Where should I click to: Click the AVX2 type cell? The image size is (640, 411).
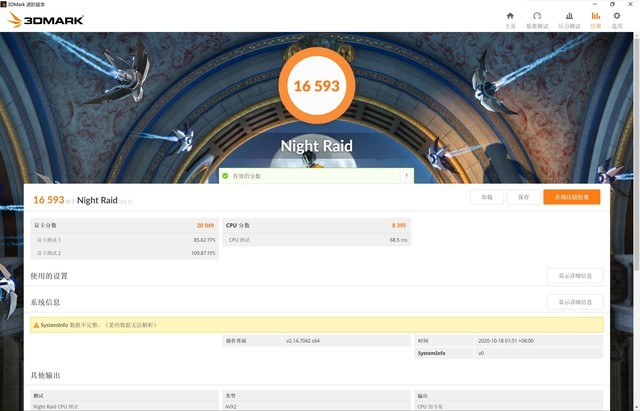pyautogui.click(x=316, y=407)
